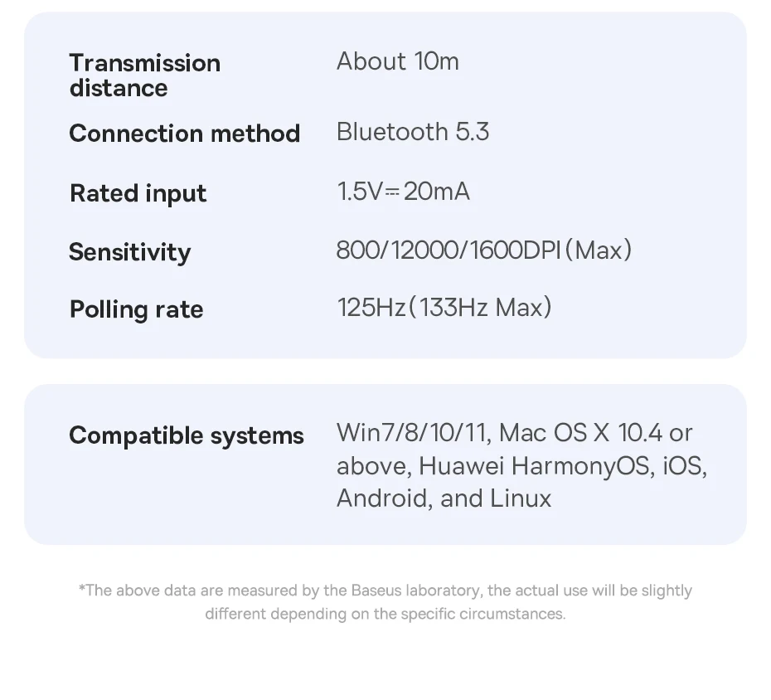Viewport: 771px width, 700px height.
Task: Click the "iOS" text in compatible systems
Action: coord(683,466)
